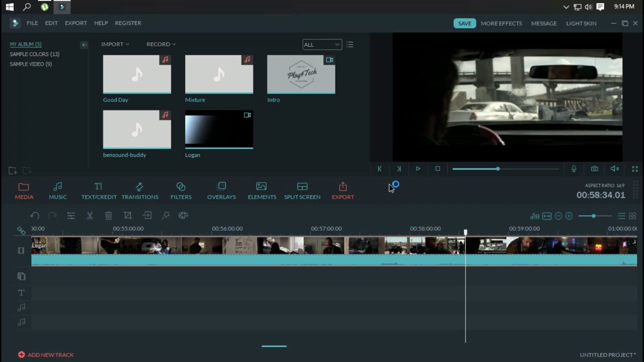Select the bensound-buddy audio thumbnail
Image resolution: width=644 pixels, height=362 pixels.
(137, 130)
